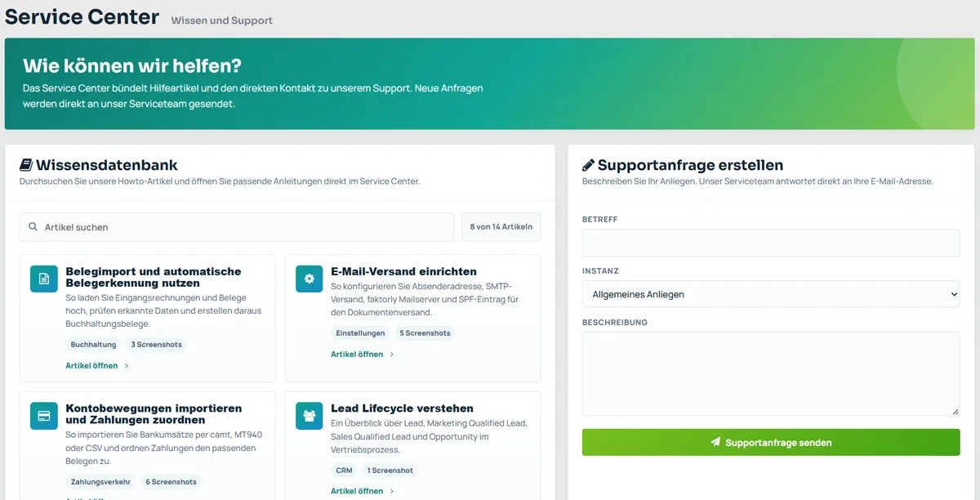Click the CRM tag
This screenshot has width=980, height=500.
coord(344,471)
